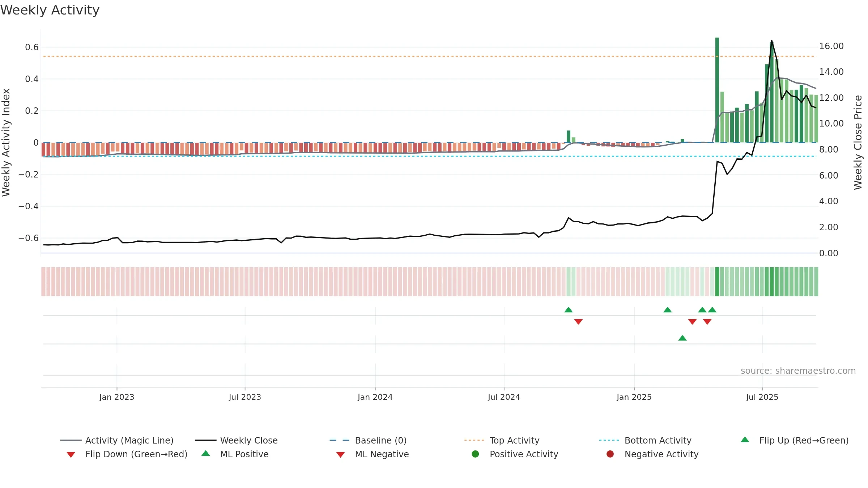This screenshot has height=488, width=868.
Task: Toggle the ML Negative legend entry
Action: [373, 454]
